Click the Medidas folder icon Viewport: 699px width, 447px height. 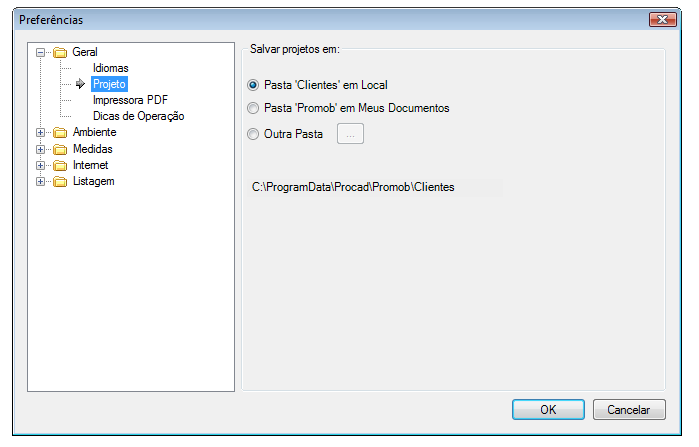(60, 149)
